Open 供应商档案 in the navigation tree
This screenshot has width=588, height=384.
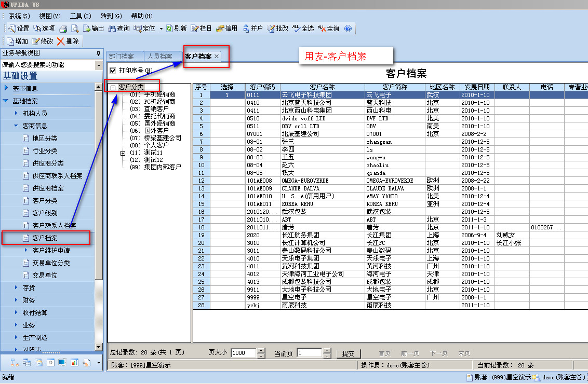click(x=48, y=188)
